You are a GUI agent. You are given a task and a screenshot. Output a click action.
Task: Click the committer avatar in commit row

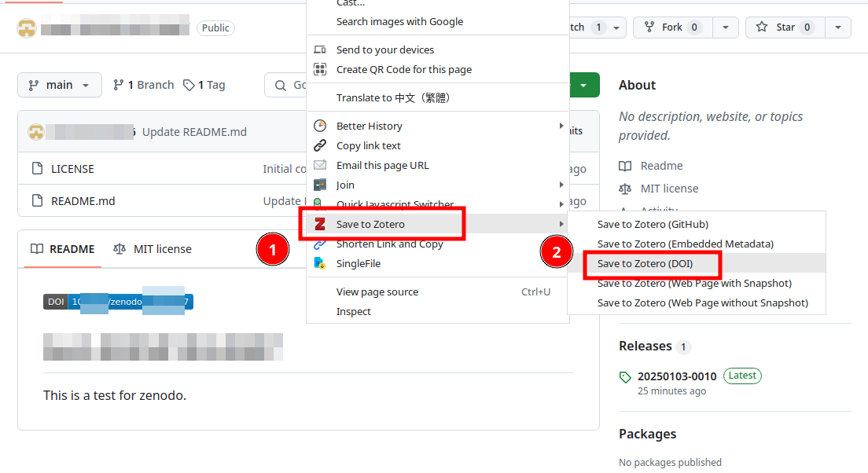click(36, 132)
